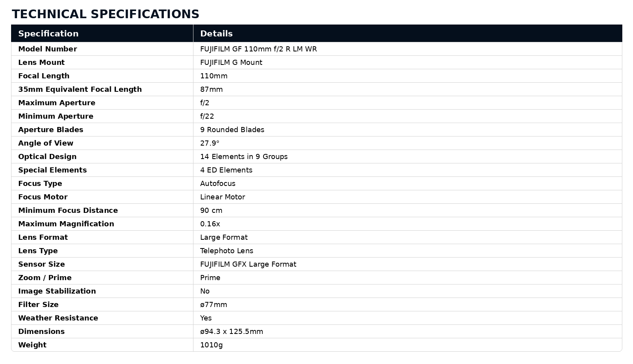
Task: Select the 'Autofocus' value
Action: 218,184
